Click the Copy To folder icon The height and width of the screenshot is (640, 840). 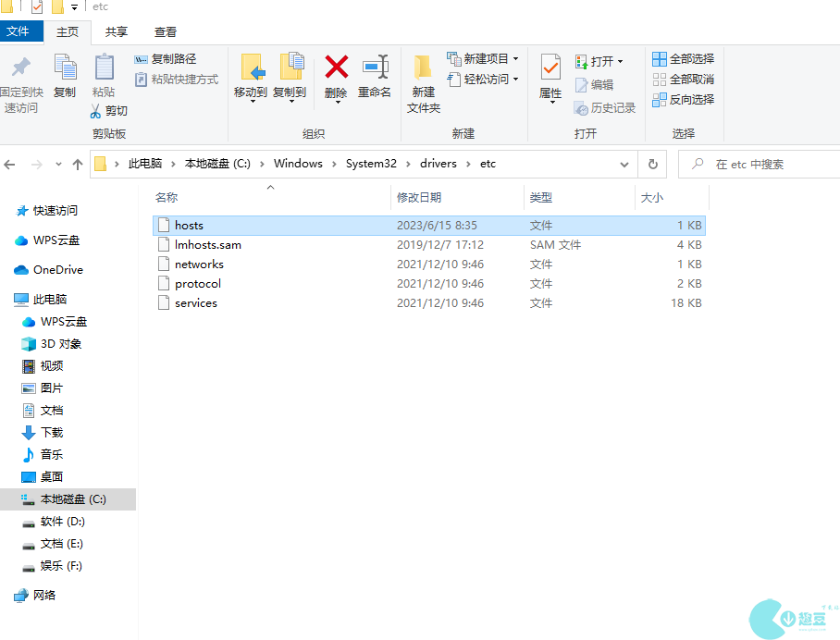tap(290, 68)
